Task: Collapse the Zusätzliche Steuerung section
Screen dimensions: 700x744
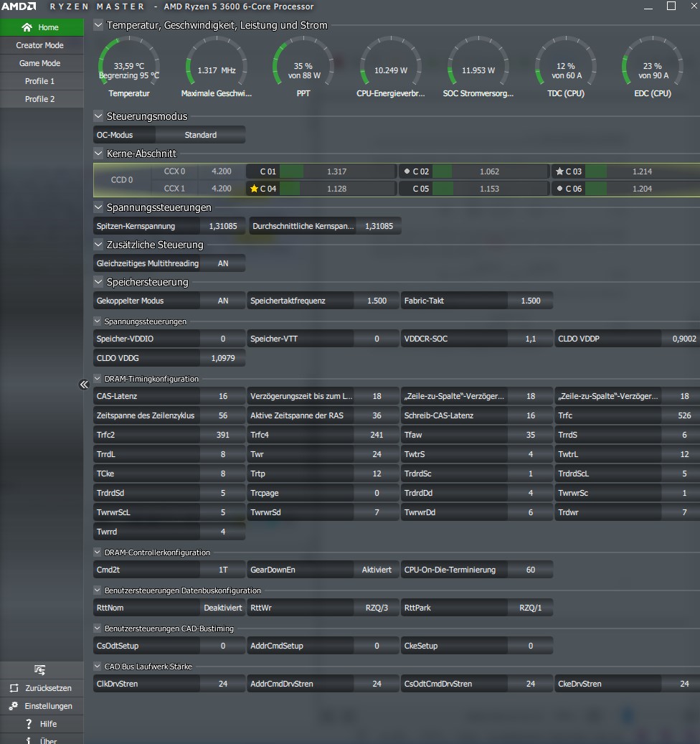Action: pyautogui.click(x=98, y=245)
